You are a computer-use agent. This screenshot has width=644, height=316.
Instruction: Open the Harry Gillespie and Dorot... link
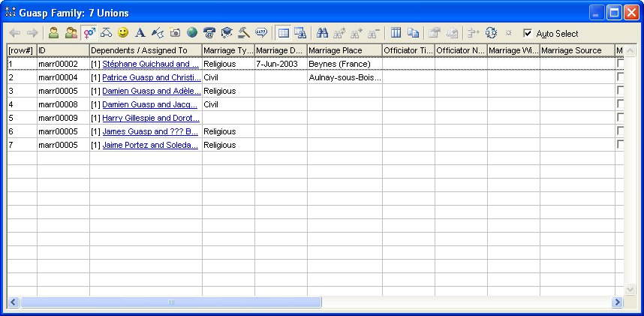(150, 118)
